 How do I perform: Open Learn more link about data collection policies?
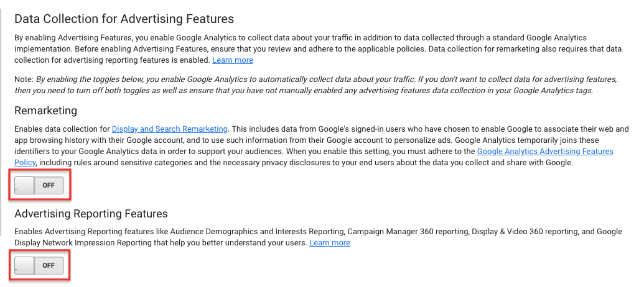tap(233, 60)
